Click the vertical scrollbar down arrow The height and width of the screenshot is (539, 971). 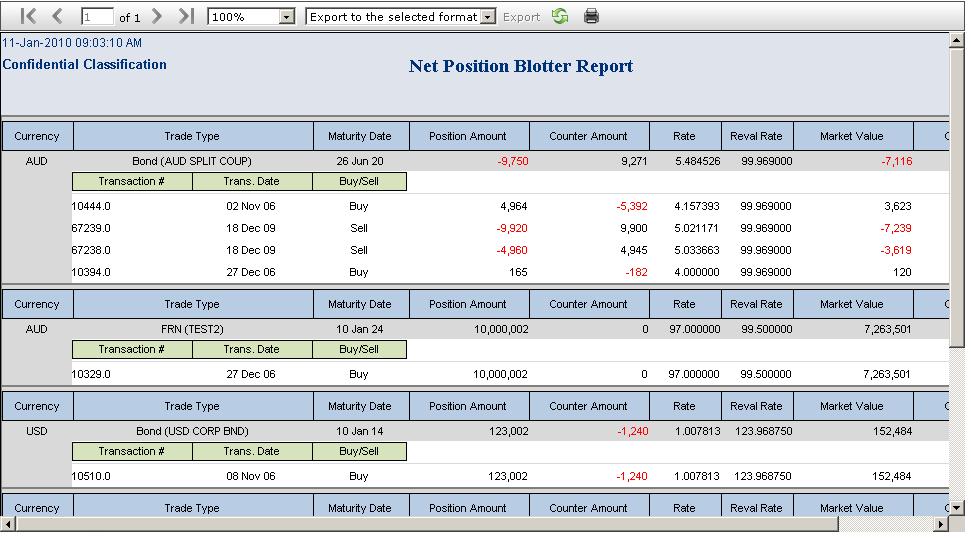pos(957,508)
